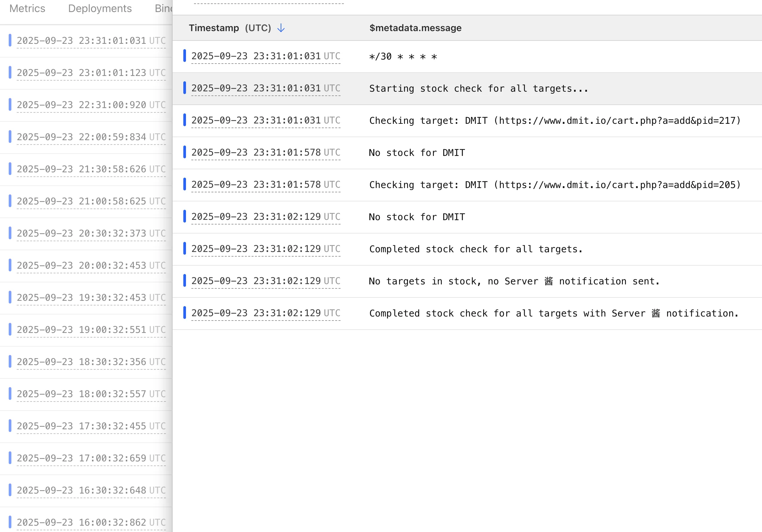Select the 22:31:00:920 invocation entry
The image size is (762, 532).
coord(91,105)
